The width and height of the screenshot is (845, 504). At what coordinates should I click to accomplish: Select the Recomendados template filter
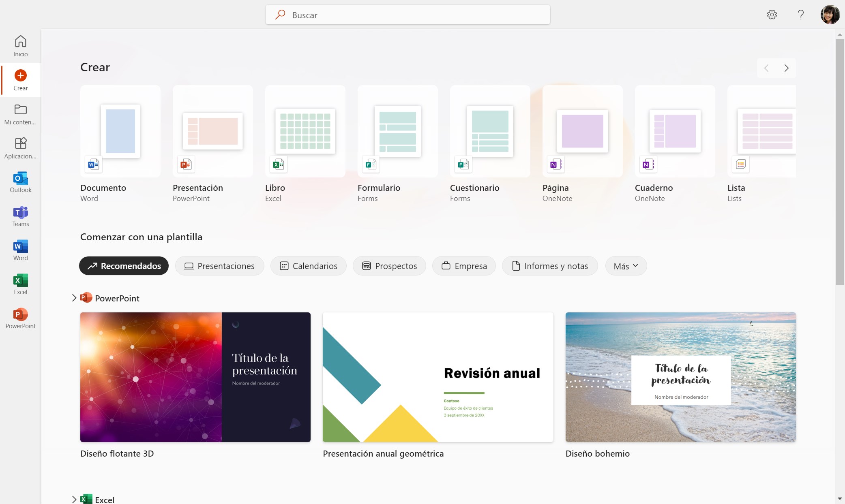click(x=124, y=266)
